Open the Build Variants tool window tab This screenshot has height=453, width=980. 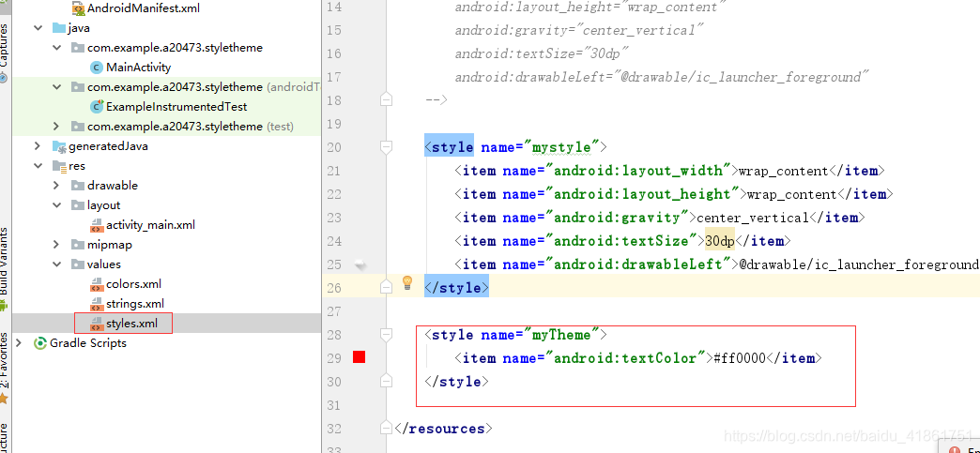(x=5, y=268)
